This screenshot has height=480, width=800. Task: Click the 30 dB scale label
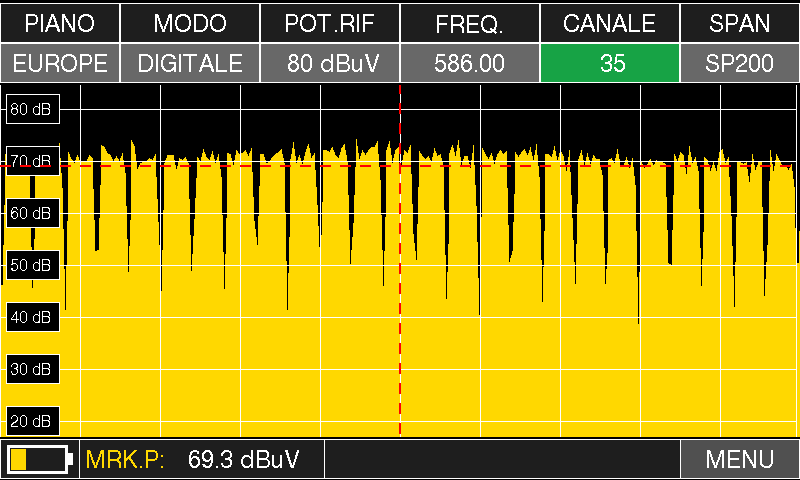click(x=33, y=369)
